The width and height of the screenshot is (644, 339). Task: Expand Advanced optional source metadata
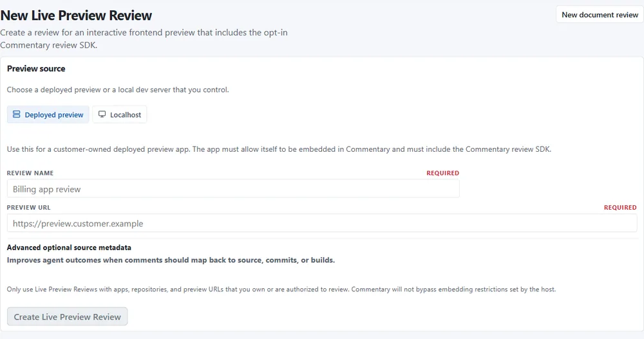(x=69, y=248)
